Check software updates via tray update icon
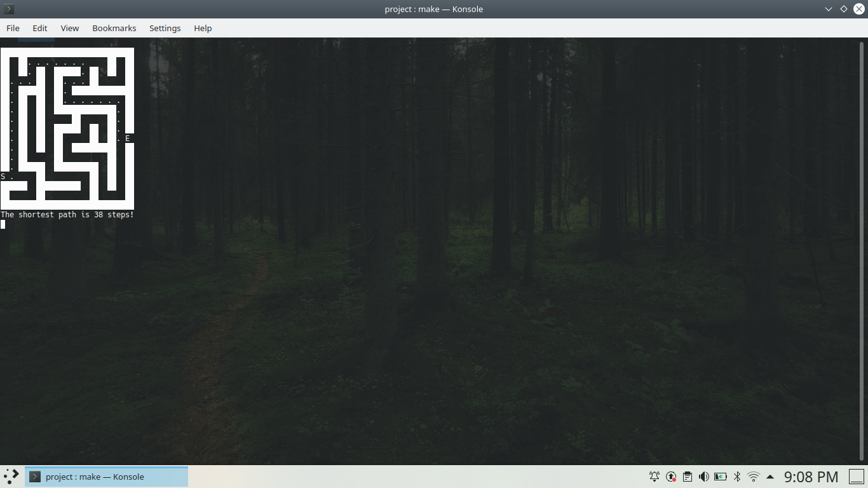Viewport: 868px width, 488px height. 670,476
